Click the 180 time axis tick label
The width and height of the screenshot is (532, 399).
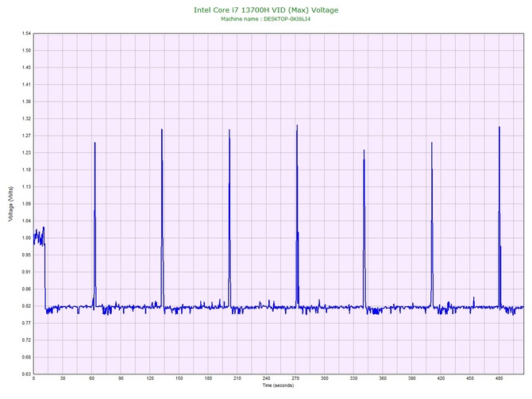point(208,378)
